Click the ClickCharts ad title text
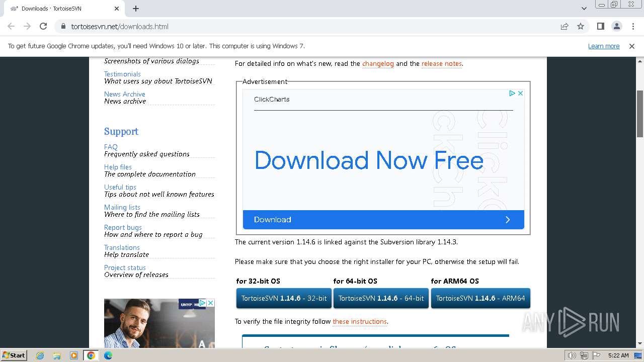This screenshot has width=644, height=362. tap(272, 100)
